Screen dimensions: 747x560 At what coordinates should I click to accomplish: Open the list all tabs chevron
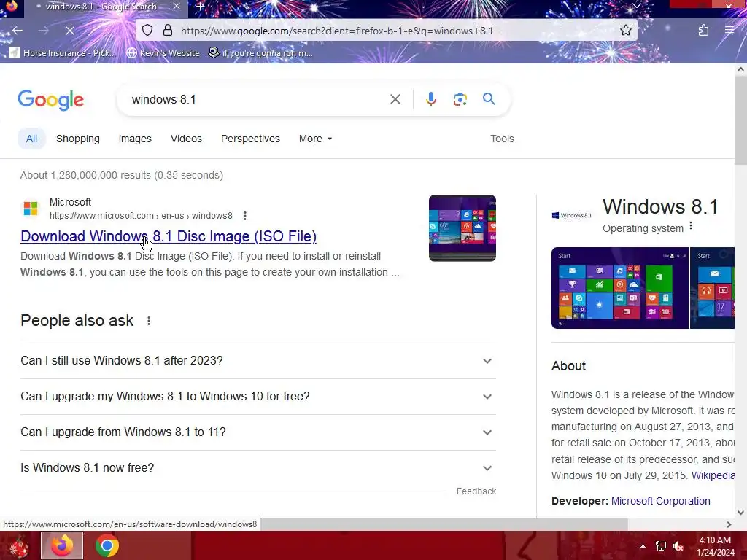click(x=636, y=6)
